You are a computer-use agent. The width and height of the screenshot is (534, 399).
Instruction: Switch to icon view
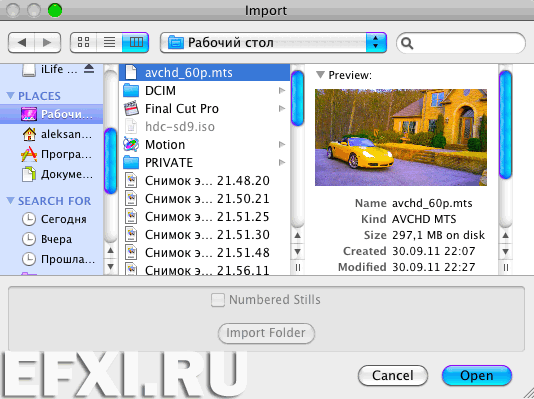pos(83,43)
